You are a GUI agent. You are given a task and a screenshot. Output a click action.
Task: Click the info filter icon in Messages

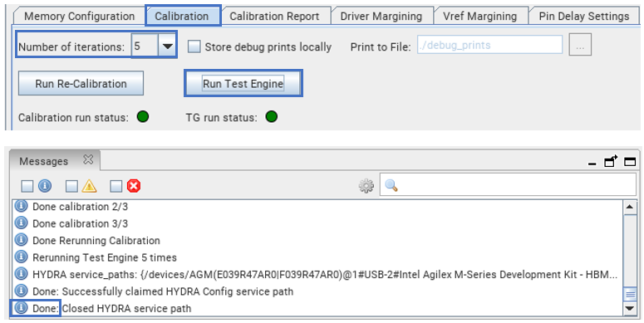pyautogui.click(x=45, y=186)
